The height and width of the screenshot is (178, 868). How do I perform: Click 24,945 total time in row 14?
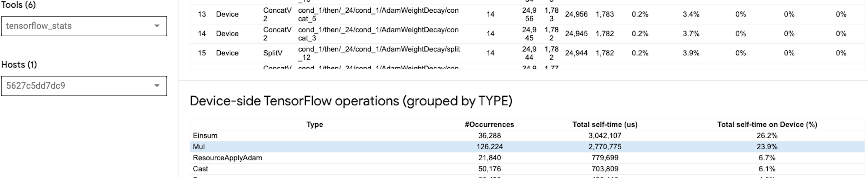(x=576, y=34)
